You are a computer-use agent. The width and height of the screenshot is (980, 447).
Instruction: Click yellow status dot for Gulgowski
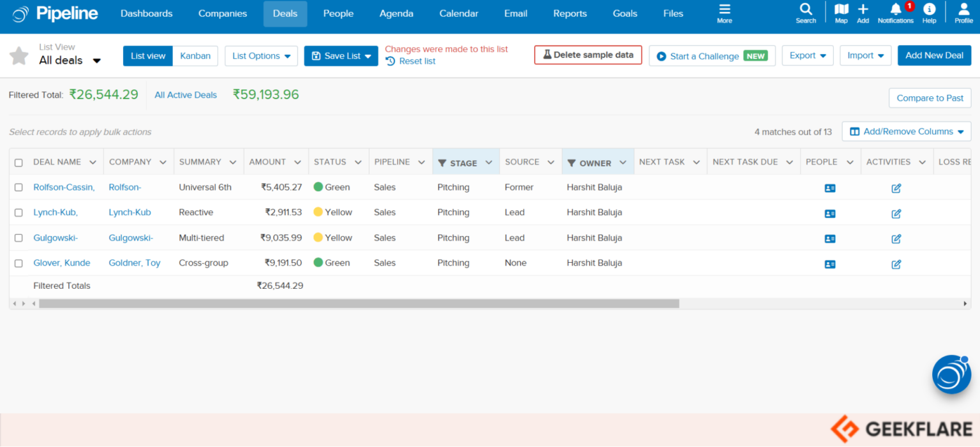318,237
